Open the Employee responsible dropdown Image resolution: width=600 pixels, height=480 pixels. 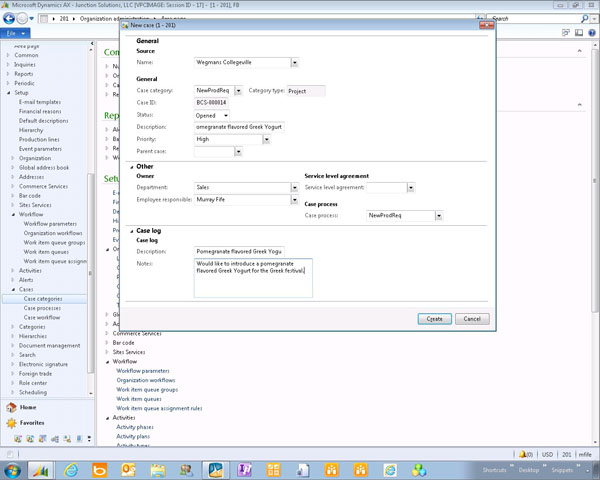click(294, 200)
